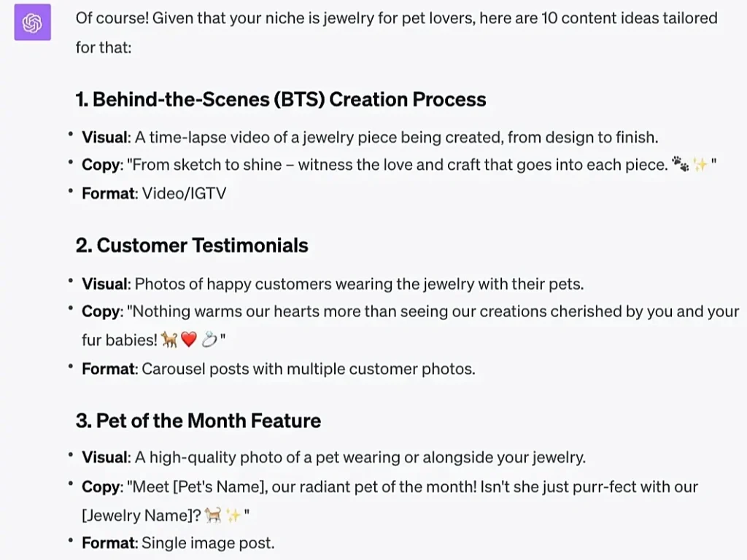
Task: Click heading 'Behind-the-Scenes (BTS) Creation Process'
Action: point(281,99)
